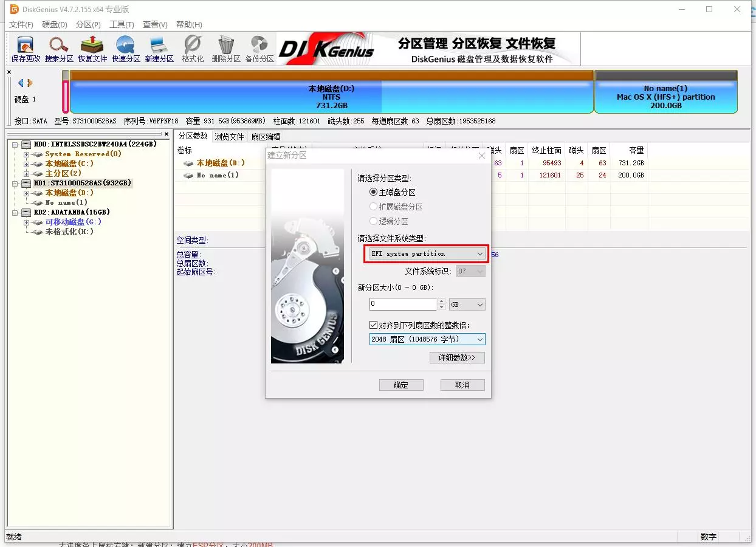Click drive icon beside System Reserved(0)
Viewport: 756px width, 547px height.
38,154
